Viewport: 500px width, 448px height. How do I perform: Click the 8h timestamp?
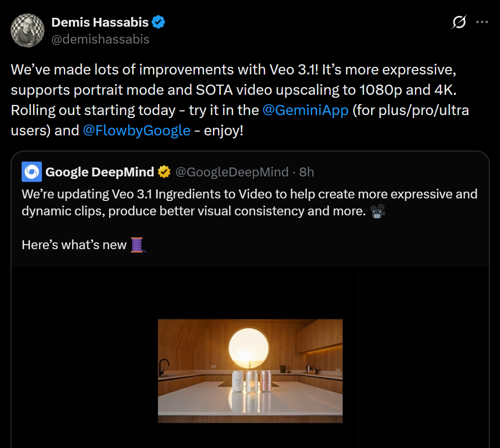point(307,172)
